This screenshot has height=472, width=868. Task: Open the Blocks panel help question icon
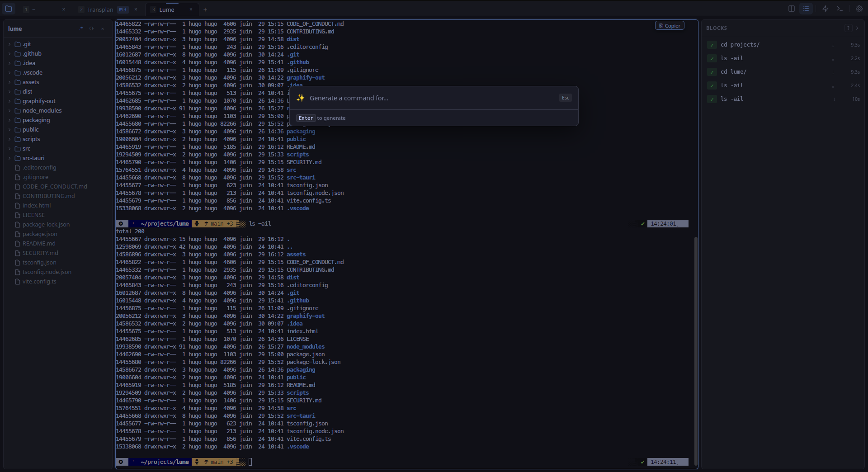coord(848,28)
